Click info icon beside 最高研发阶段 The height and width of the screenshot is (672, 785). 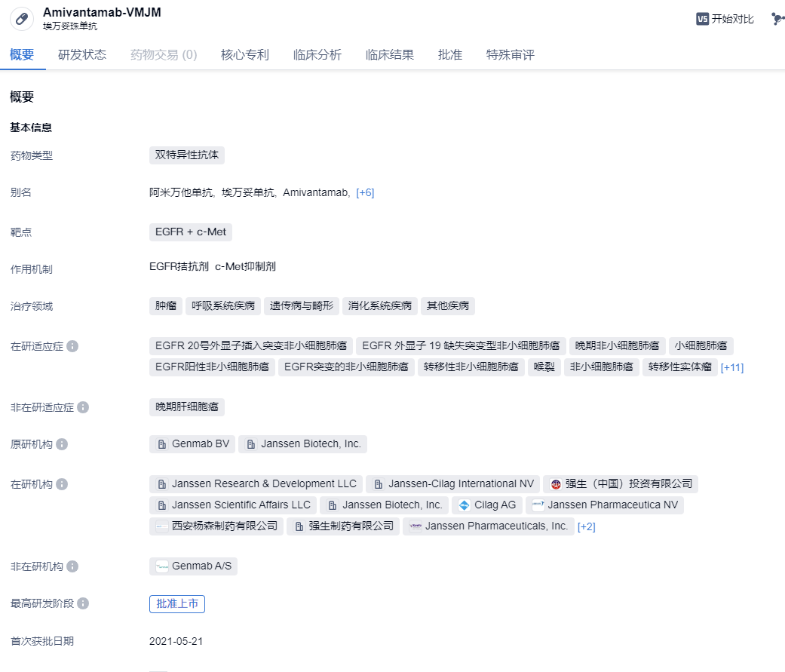(x=83, y=603)
